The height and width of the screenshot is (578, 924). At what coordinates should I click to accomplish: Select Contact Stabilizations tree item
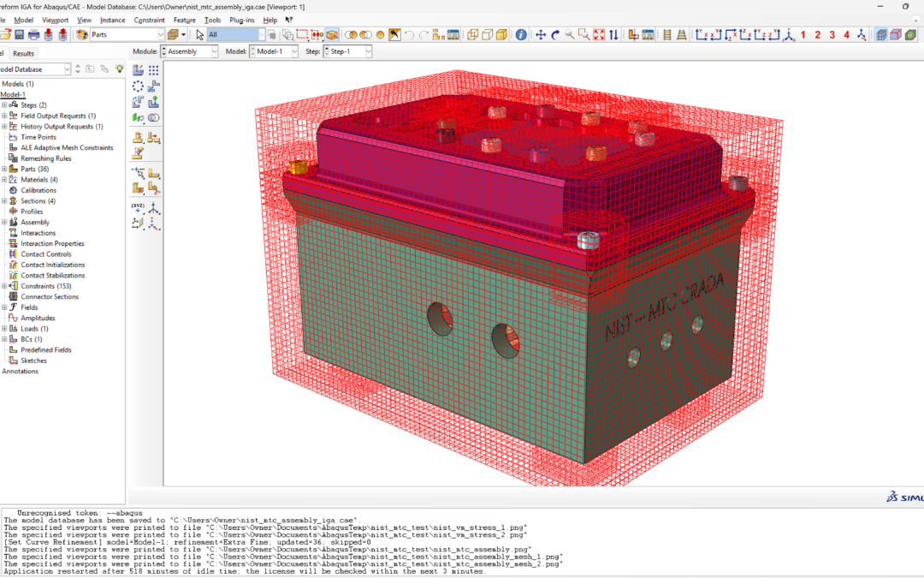click(x=52, y=276)
